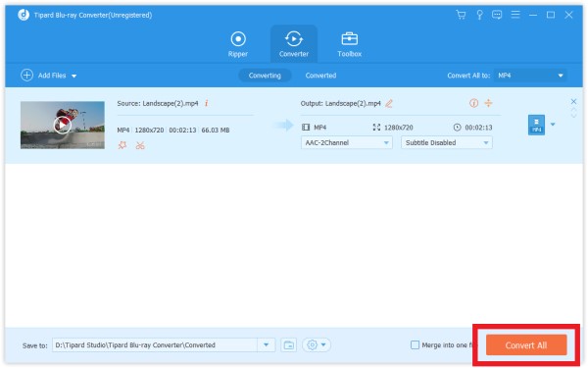This screenshot has width=588, height=368.
Task: Remove the Landscape(2).mp4 item with X
Action: tap(573, 101)
